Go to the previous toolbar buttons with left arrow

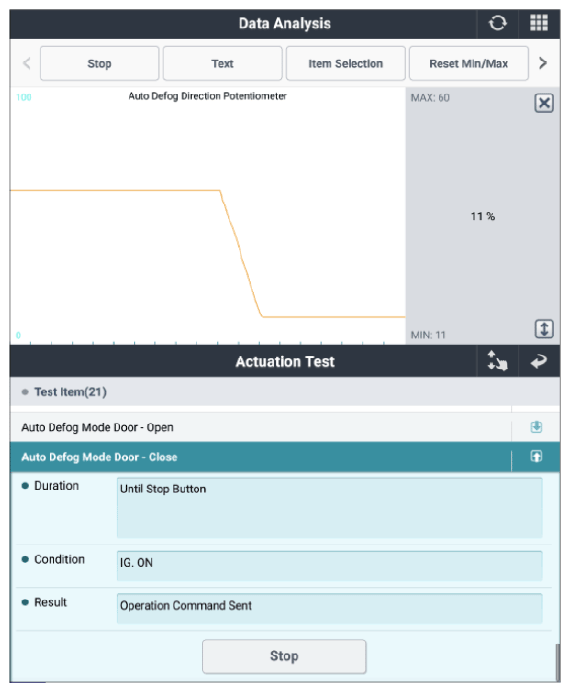tap(26, 63)
